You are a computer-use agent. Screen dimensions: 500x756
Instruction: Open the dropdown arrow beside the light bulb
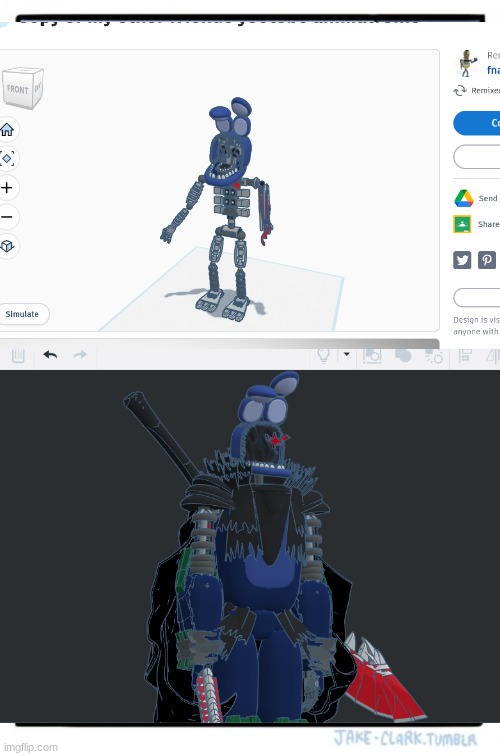[x=346, y=354]
